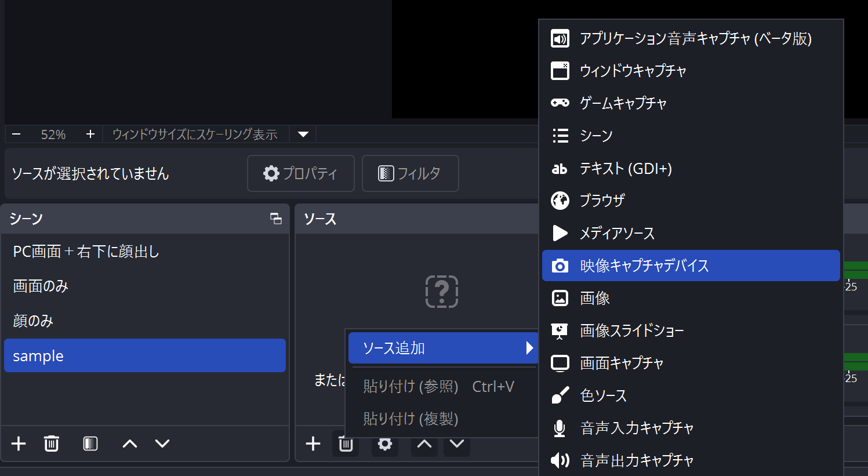Delete the selected scene with trash icon
The image size is (868, 476).
[x=52, y=444]
